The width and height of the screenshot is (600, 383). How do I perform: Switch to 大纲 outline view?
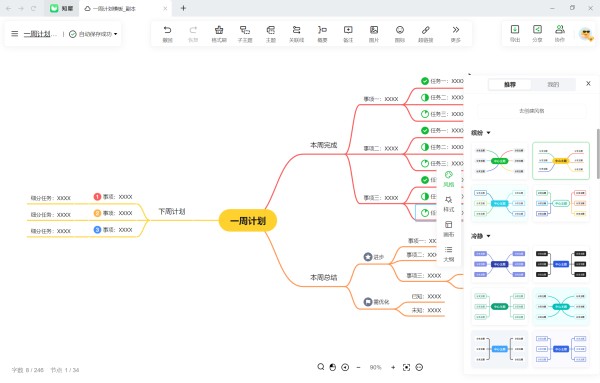448,254
